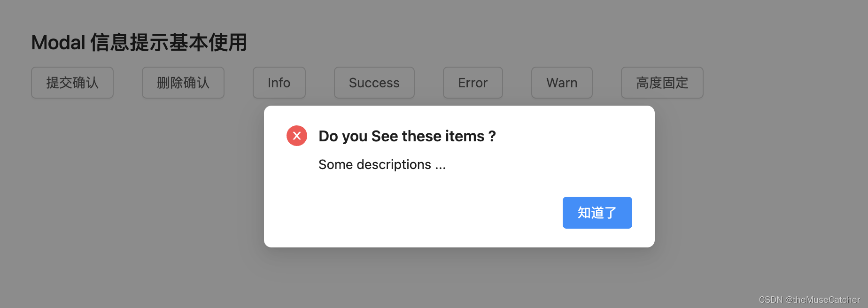The image size is (868, 308).
Task: Click 'Do you See' in the dialog title
Action: (358, 136)
